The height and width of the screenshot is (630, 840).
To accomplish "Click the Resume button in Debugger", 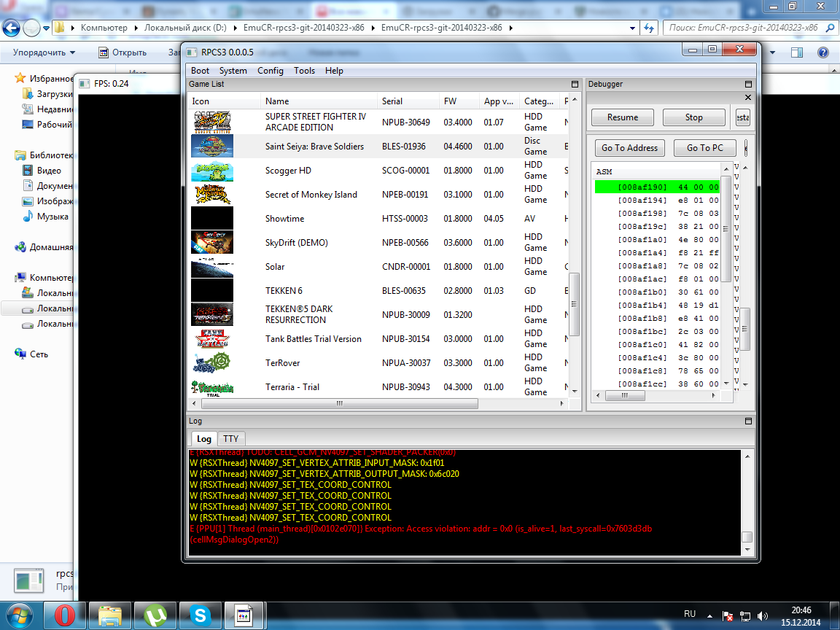I will click(623, 117).
